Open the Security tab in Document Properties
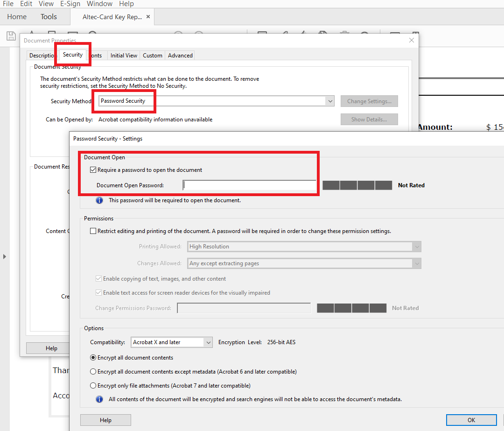 coord(73,55)
